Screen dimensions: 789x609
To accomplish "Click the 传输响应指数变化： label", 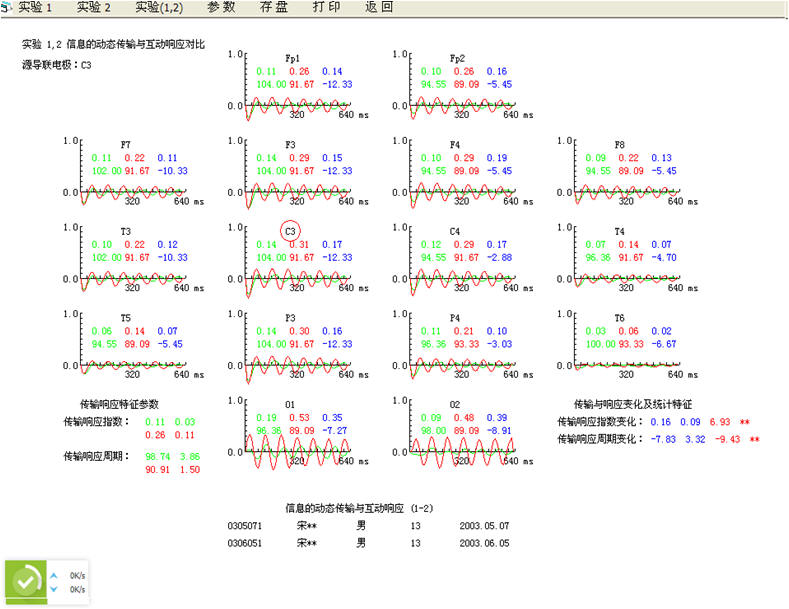I will coord(600,422).
